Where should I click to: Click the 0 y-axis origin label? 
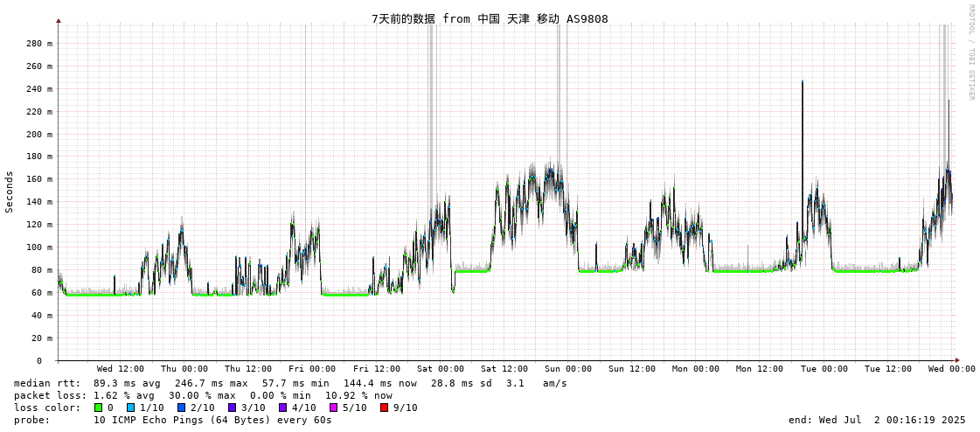[x=38, y=361]
